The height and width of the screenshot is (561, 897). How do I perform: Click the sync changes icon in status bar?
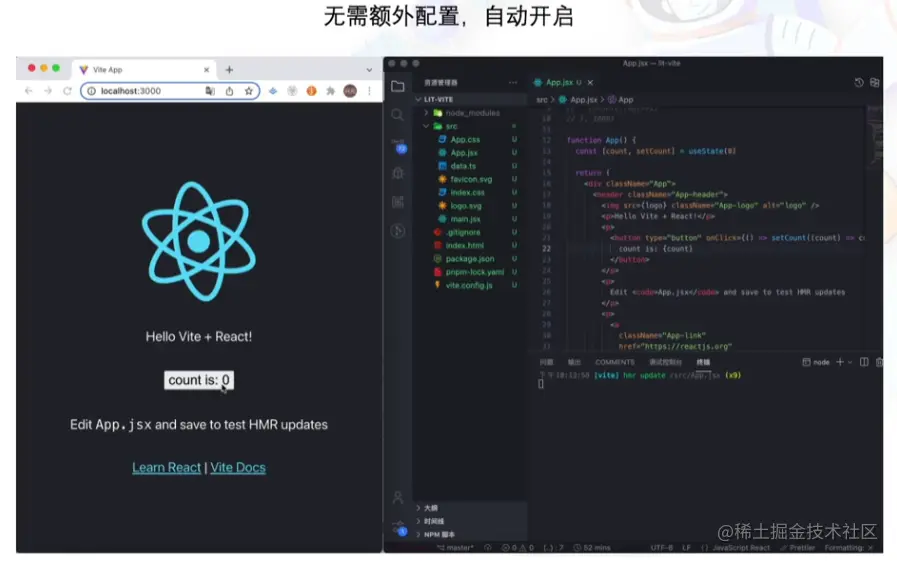(x=487, y=548)
